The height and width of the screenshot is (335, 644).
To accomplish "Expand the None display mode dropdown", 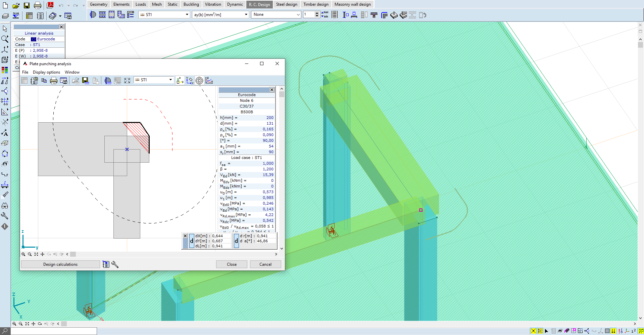I will pos(298,15).
